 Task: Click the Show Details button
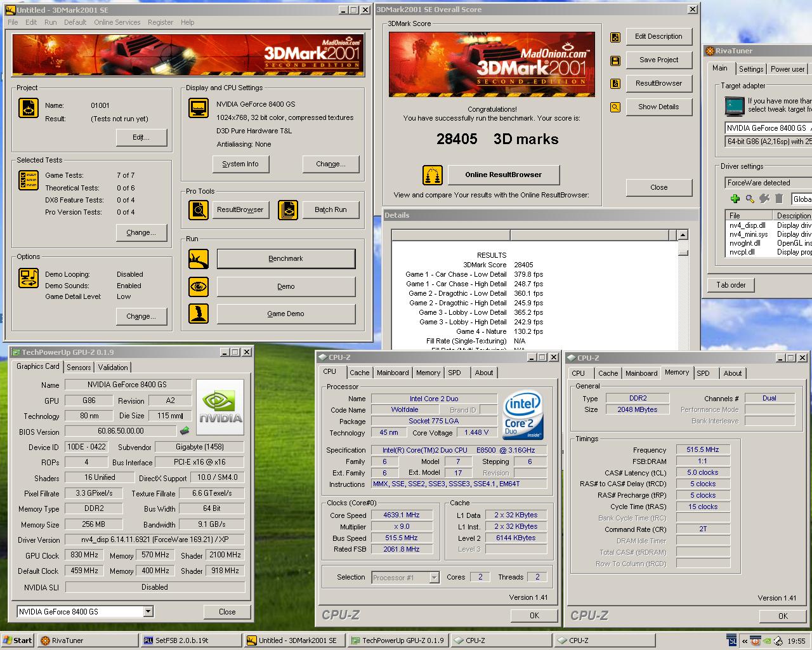point(658,107)
